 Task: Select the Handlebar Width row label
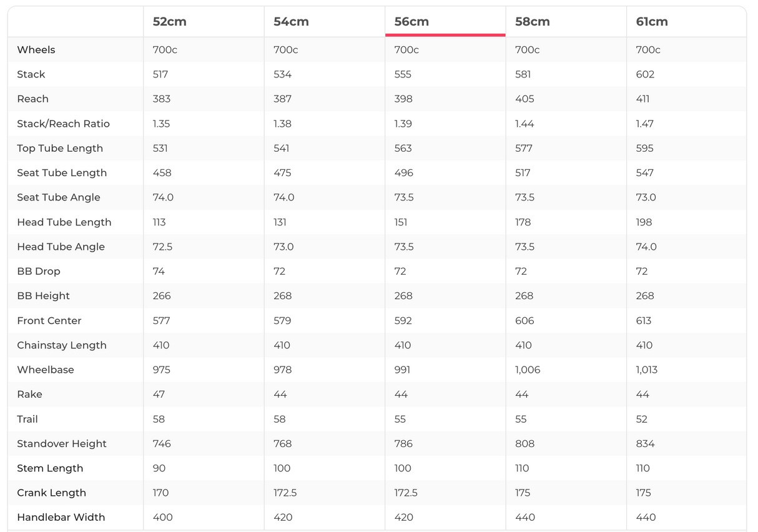click(61, 518)
